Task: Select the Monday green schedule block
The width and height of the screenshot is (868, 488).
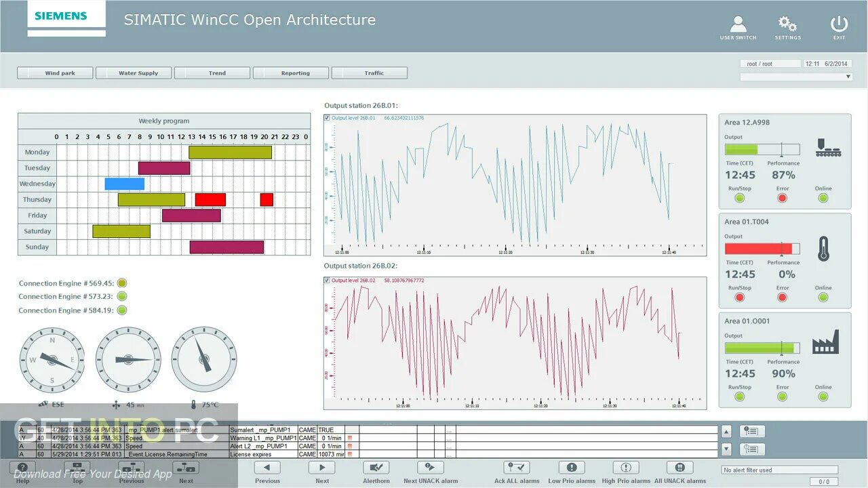Action: pyautogui.click(x=231, y=152)
